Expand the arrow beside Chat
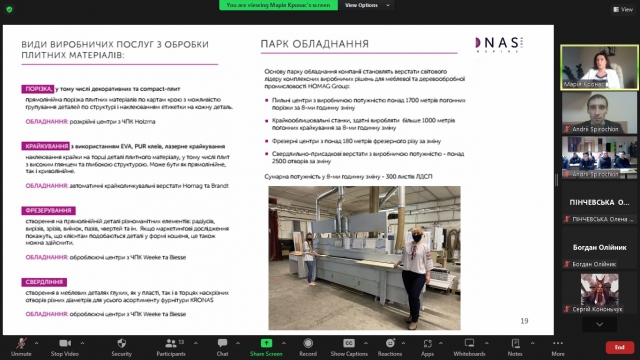 click(x=238, y=344)
